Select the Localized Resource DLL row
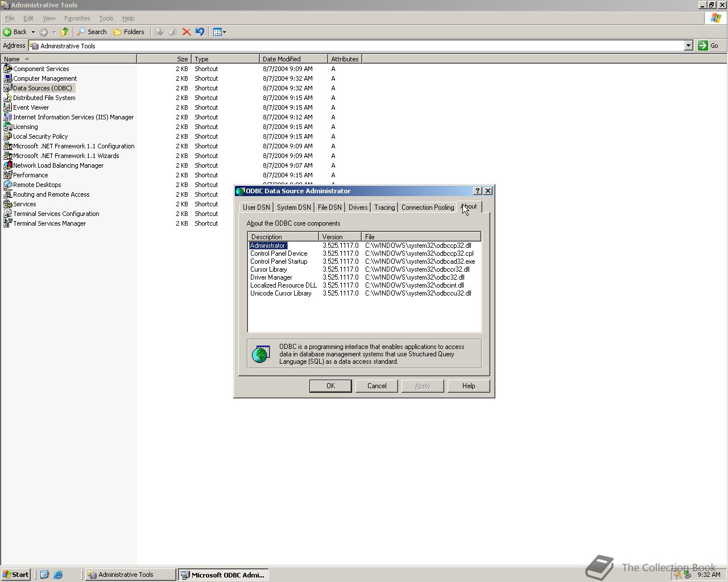 coord(364,285)
